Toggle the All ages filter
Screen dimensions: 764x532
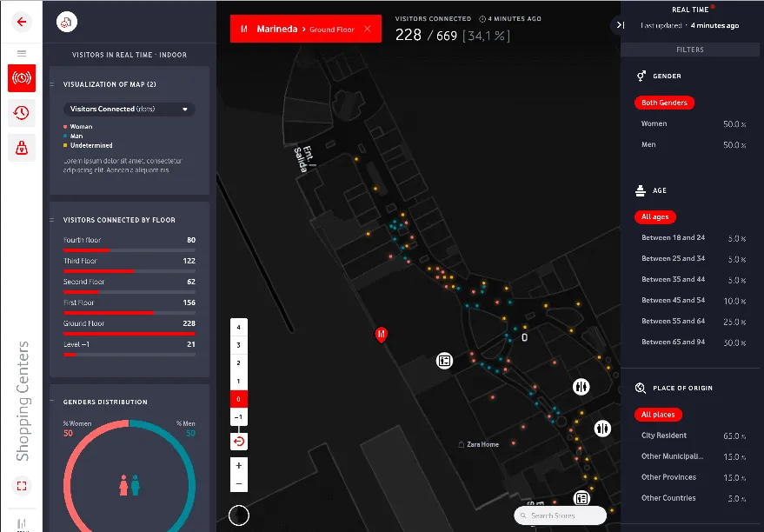(654, 216)
